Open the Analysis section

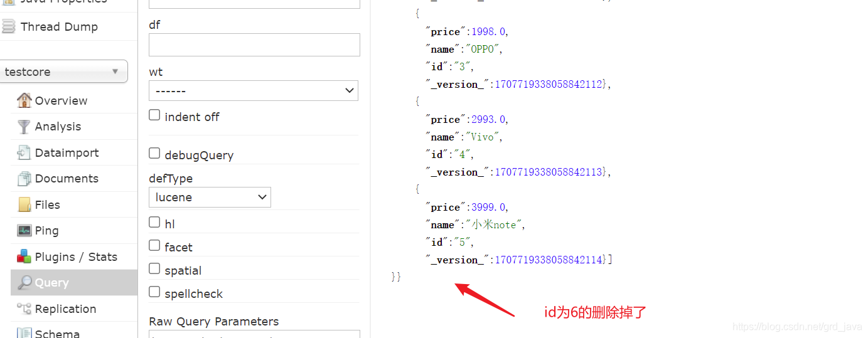[x=58, y=127]
